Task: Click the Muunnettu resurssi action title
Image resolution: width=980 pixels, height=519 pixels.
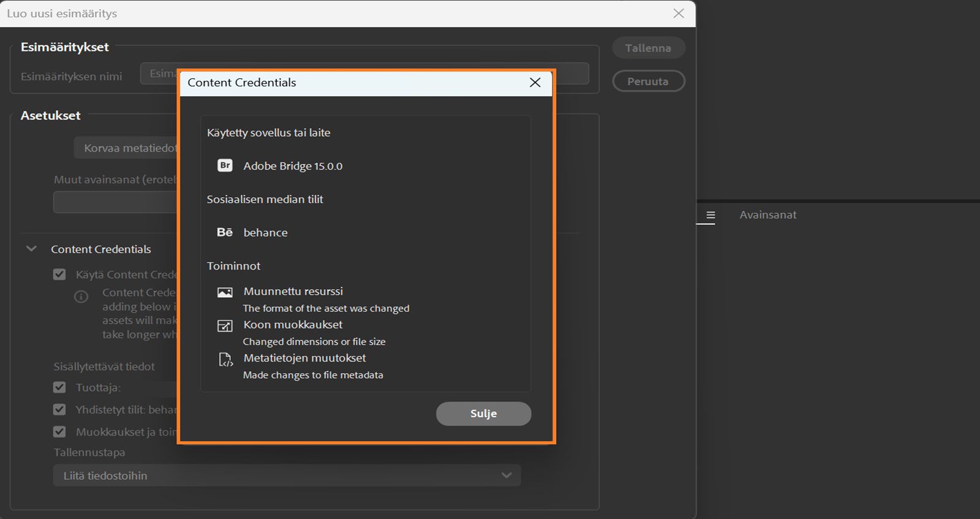Action: (x=293, y=291)
